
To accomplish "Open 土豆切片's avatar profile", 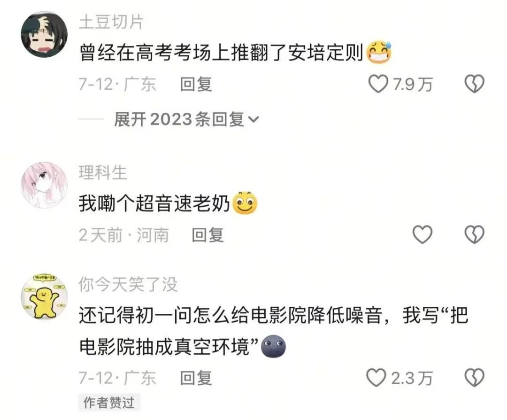I will pos(44,34).
